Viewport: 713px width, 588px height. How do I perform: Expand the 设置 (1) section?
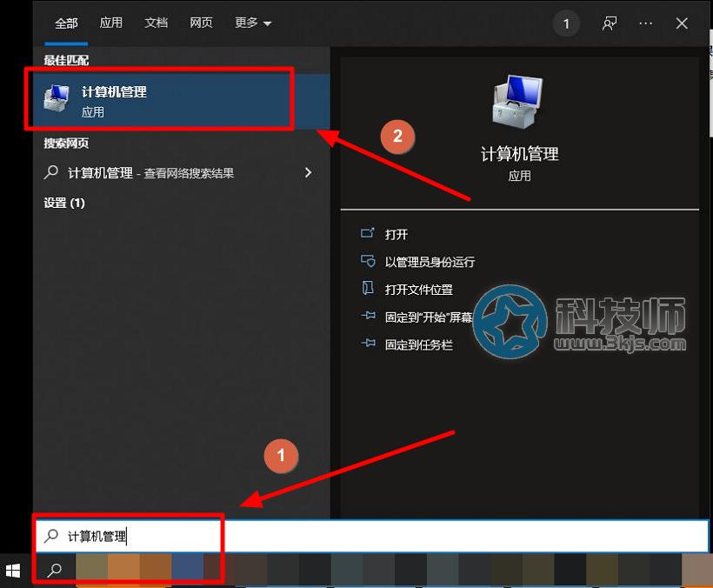pos(64,203)
